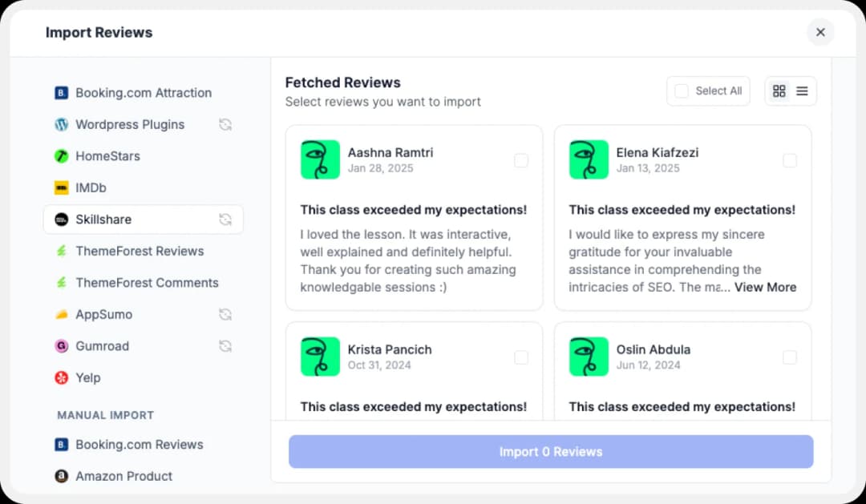Switch to list view layout
Image resolution: width=866 pixels, height=504 pixels.
coord(802,91)
